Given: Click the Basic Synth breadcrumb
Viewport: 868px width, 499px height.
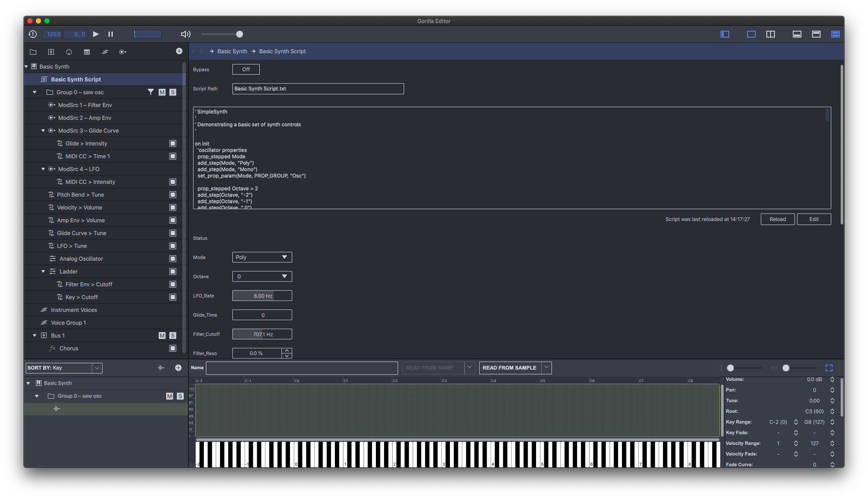Looking at the screenshot, I should coord(232,51).
